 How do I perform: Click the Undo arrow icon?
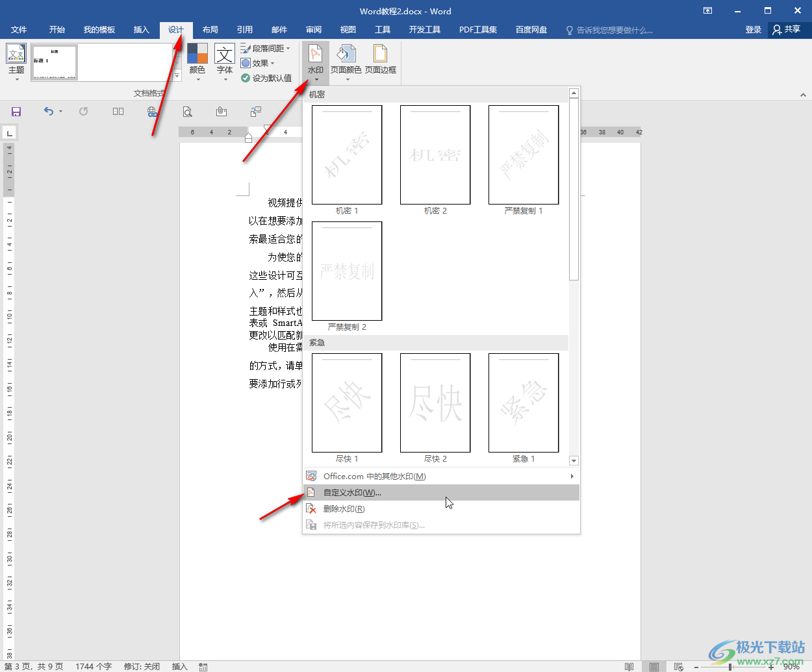pyautogui.click(x=49, y=112)
